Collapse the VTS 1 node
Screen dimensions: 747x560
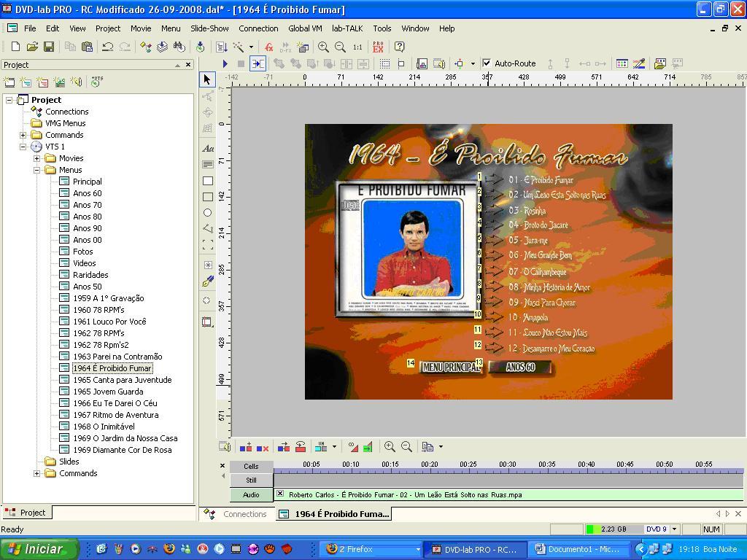tap(23, 147)
